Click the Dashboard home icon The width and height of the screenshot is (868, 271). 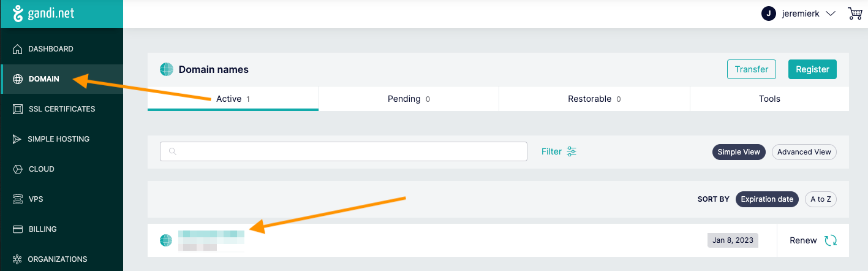[17, 49]
